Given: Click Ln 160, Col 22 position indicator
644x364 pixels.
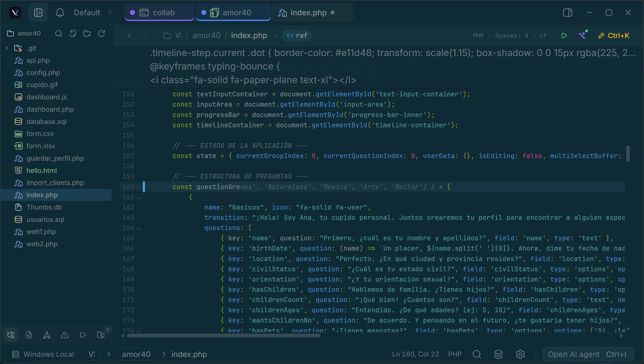Looking at the screenshot, I should click(415, 354).
